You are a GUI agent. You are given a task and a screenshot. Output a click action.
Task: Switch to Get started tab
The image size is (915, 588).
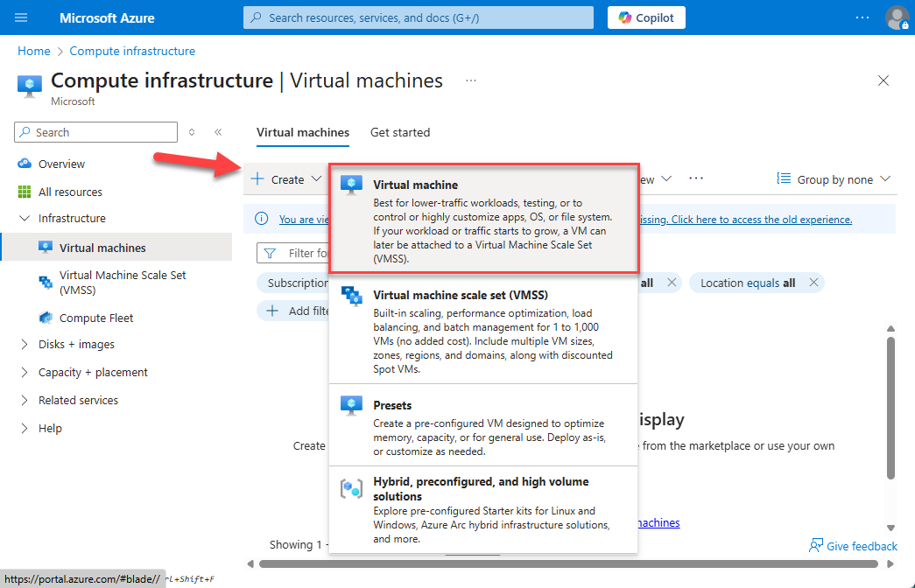pos(400,132)
